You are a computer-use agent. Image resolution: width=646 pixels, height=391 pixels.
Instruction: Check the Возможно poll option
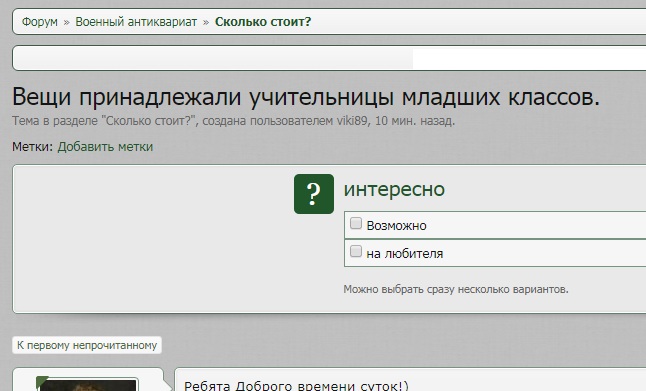[356, 223]
